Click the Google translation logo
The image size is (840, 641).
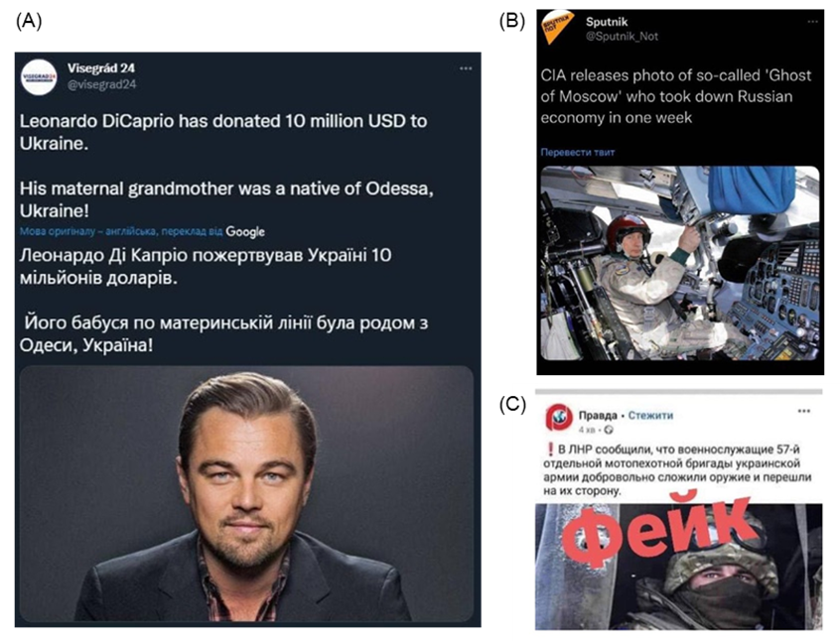click(245, 232)
